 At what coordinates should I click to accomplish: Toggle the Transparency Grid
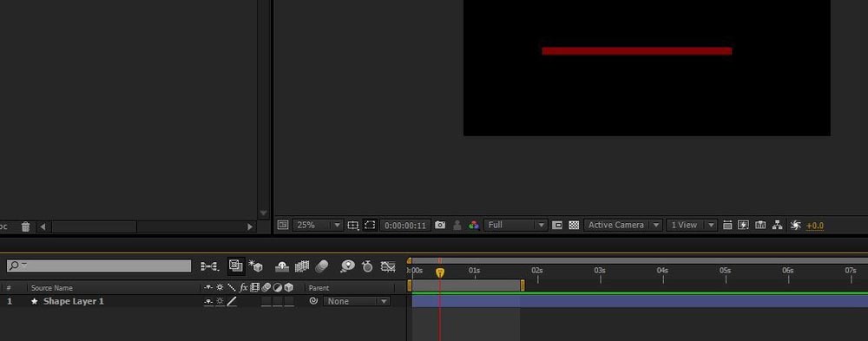(574, 225)
